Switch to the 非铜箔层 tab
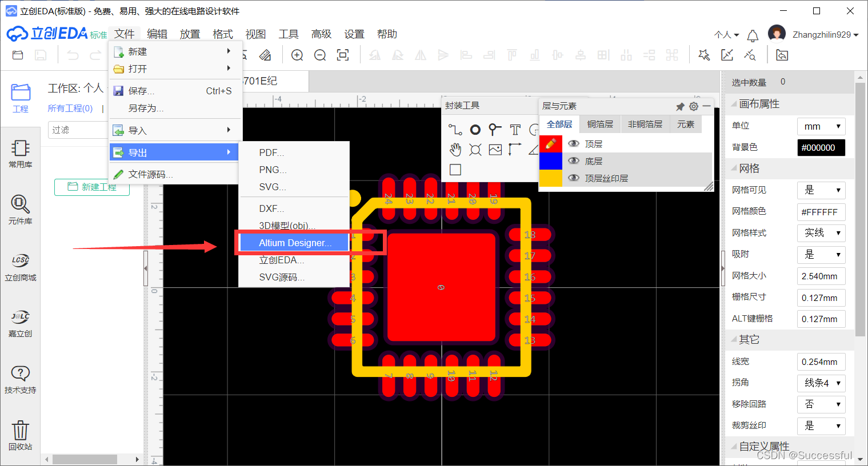Image resolution: width=868 pixels, height=466 pixels. pos(645,124)
